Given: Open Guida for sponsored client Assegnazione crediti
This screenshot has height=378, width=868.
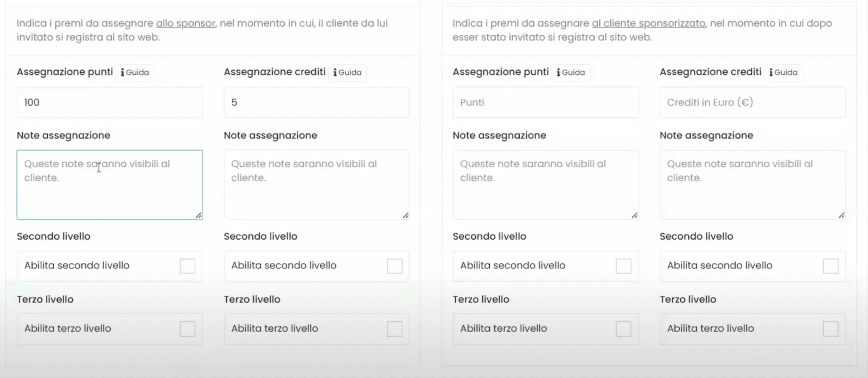Looking at the screenshot, I should point(783,73).
